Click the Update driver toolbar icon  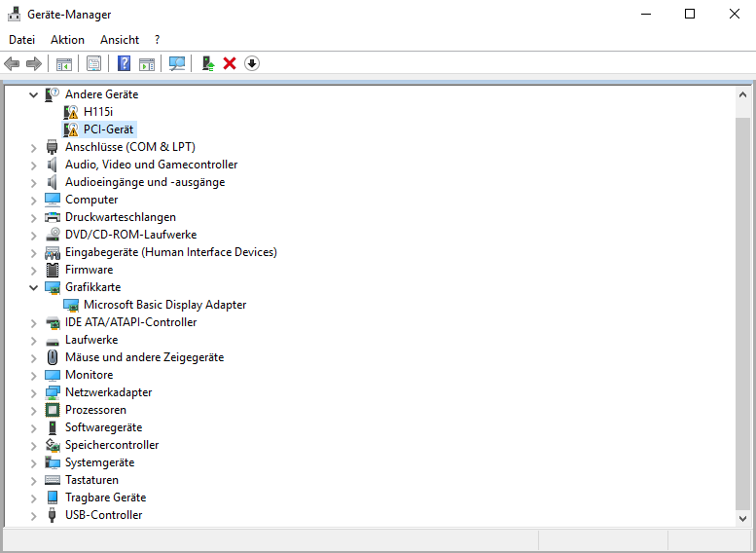(x=208, y=63)
